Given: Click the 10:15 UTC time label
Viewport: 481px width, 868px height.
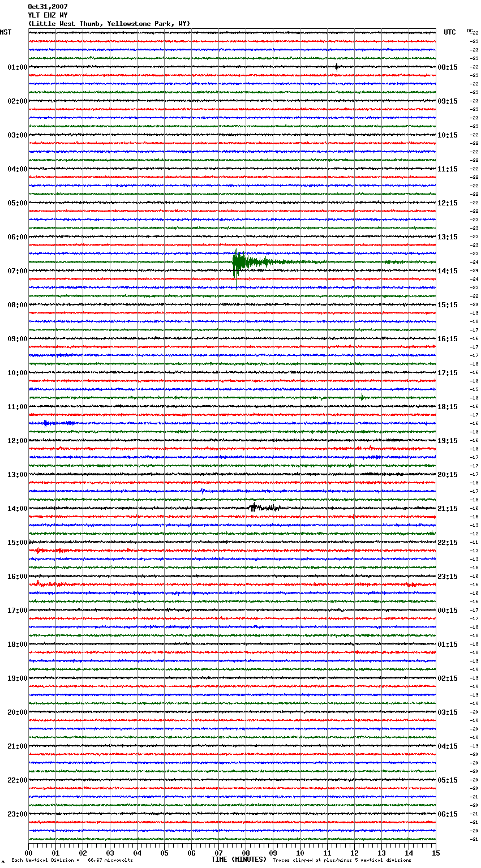Looking at the screenshot, I should click(448, 135).
